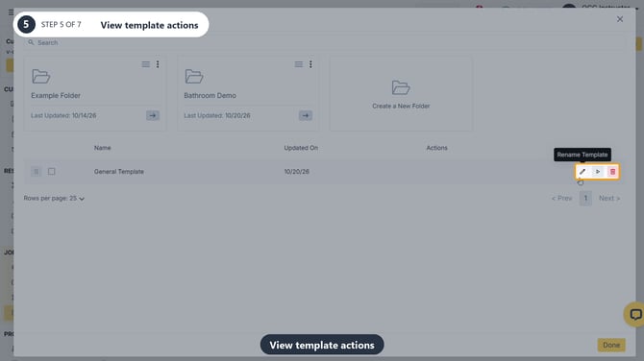Click Last Updated: 10/20/26 text

coord(217,115)
